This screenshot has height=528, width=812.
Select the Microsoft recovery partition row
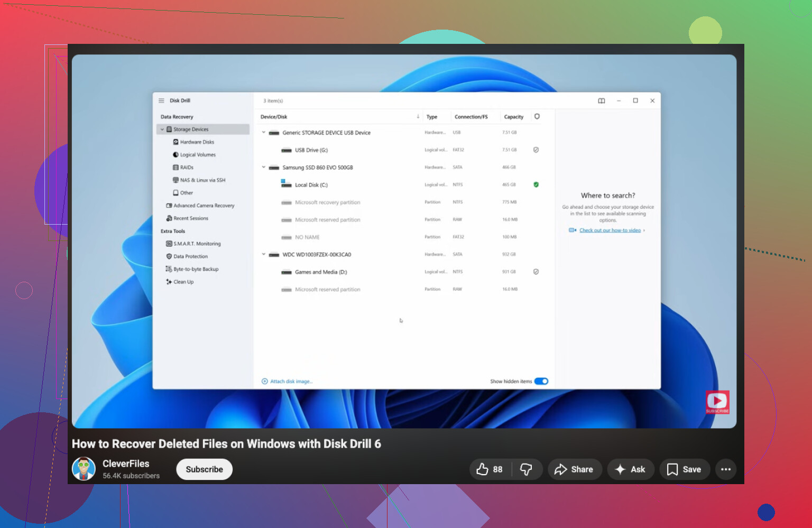point(404,202)
